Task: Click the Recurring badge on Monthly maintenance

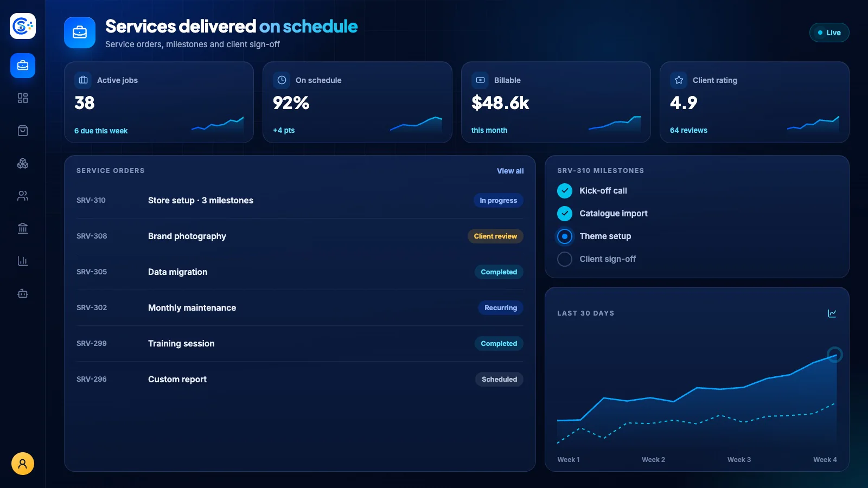Action: click(500, 308)
